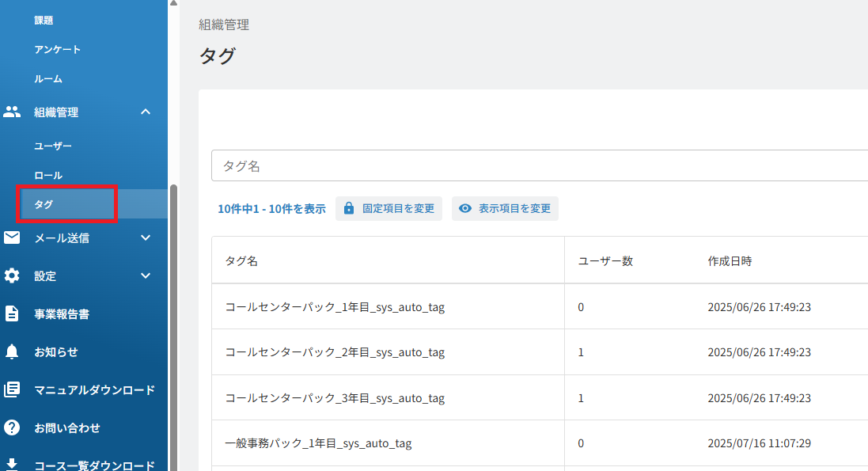Collapse the 組織管理 section chevron
868x471 pixels.
pos(146,112)
